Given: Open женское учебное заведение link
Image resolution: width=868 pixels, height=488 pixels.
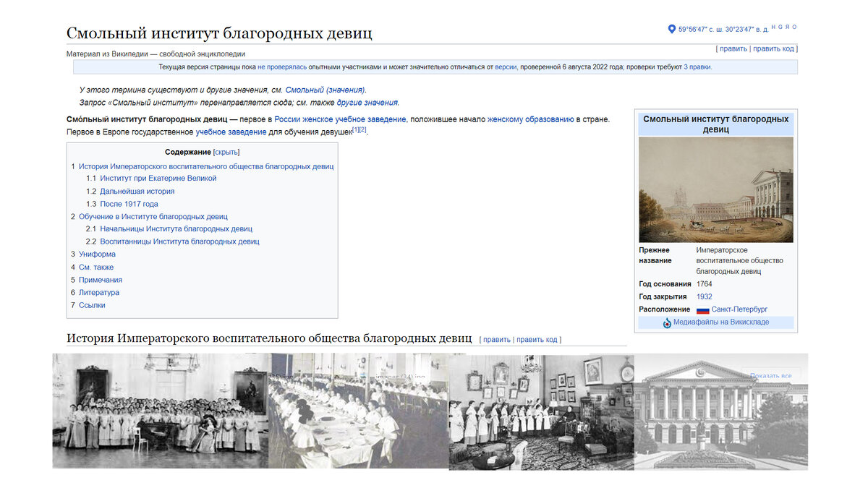Looking at the screenshot, I should (354, 119).
